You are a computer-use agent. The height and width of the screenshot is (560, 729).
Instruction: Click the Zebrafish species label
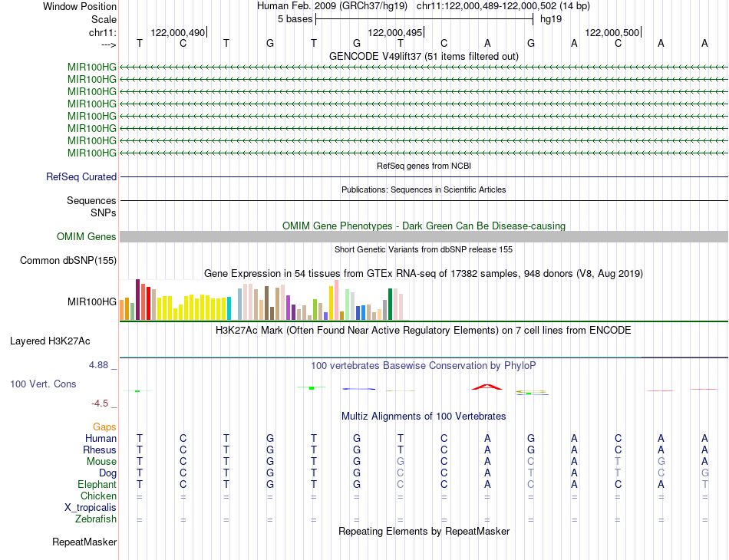point(96,519)
